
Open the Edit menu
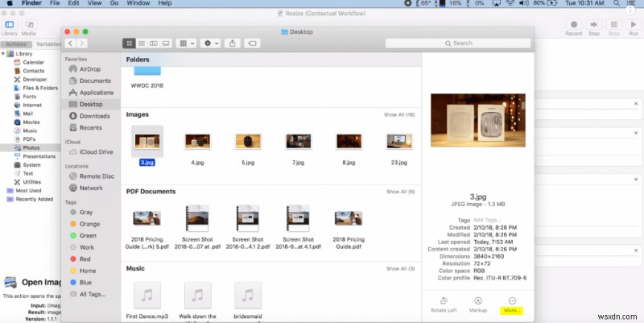click(73, 3)
